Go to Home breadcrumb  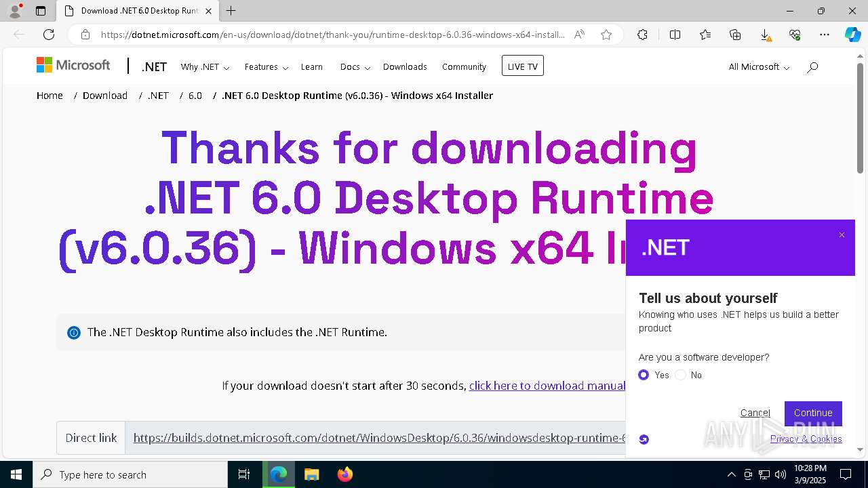point(50,96)
